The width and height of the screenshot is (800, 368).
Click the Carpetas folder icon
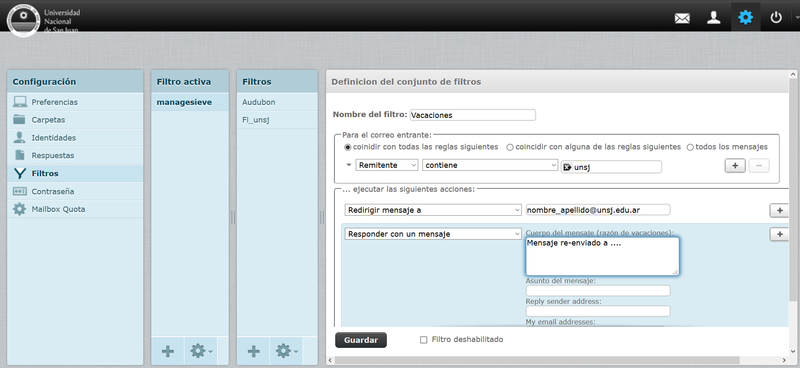tap(19, 119)
